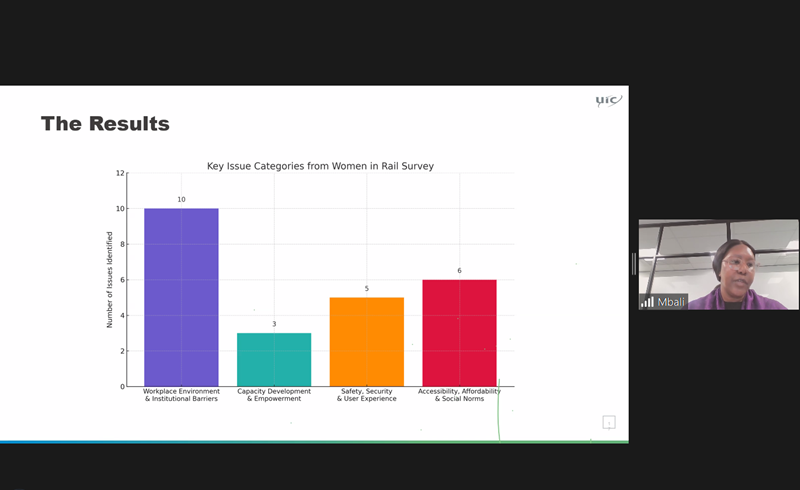Click the value label 6 above red bar
This screenshot has height=490, width=800.
pos(459,271)
